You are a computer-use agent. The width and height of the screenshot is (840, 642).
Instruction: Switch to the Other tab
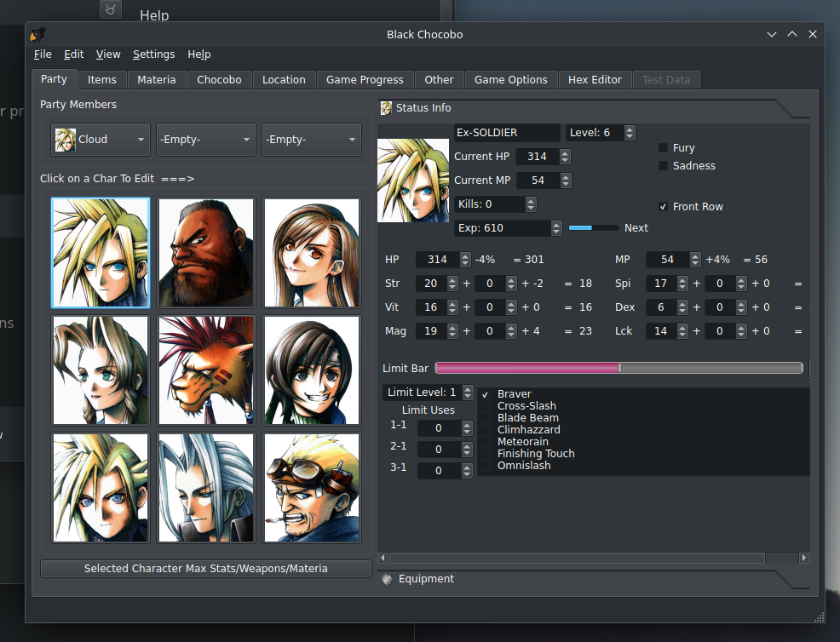(x=440, y=80)
